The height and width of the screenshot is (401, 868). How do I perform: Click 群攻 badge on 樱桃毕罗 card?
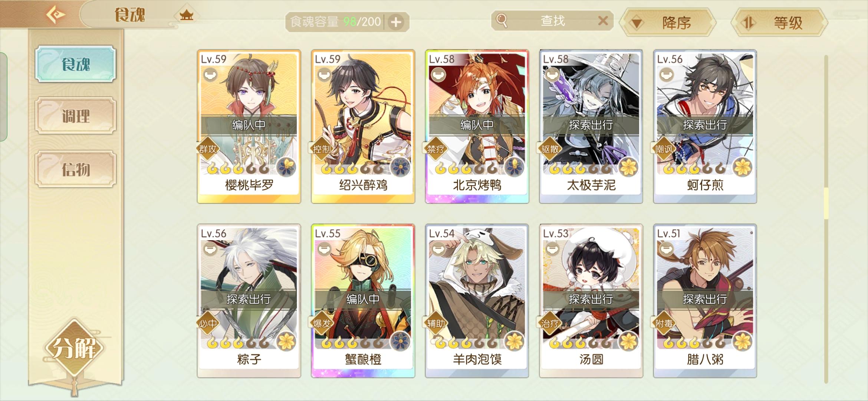(x=208, y=149)
